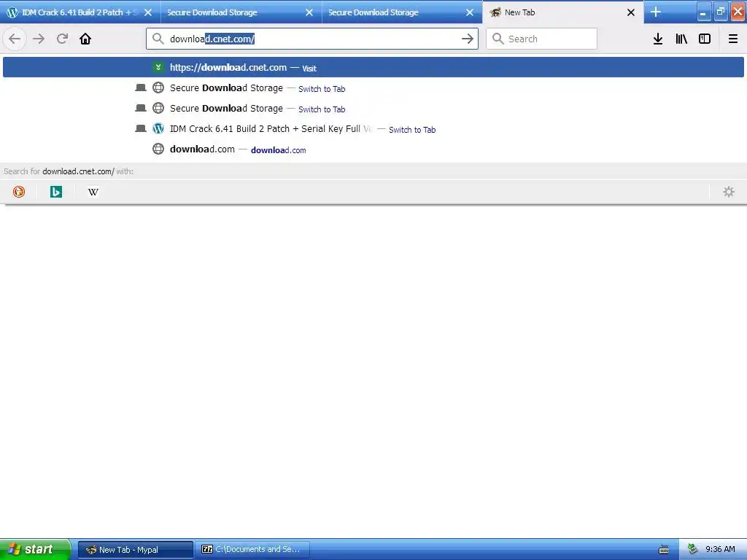Viewport: 747px width, 560px height.
Task: Open search settings gear icon
Action: 729,192
